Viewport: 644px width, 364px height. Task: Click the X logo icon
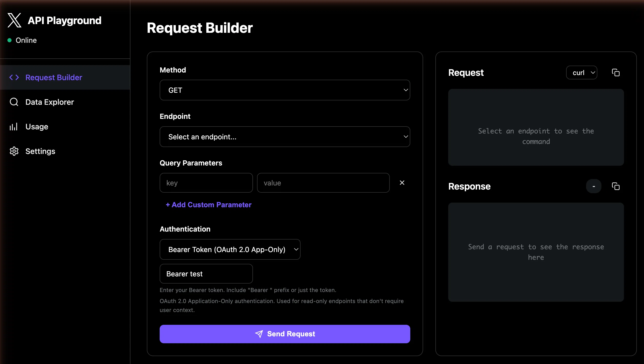(14, 20)
